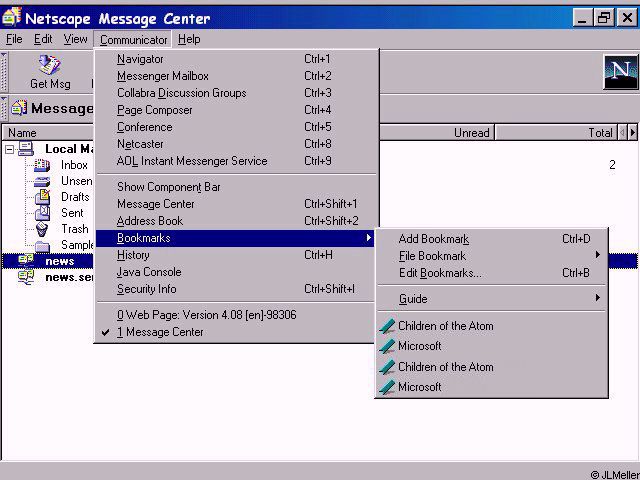Viewport: 640px width, 480px height.
Task: Select Netcaster from the menu
Action: click(x=236, y=144)
